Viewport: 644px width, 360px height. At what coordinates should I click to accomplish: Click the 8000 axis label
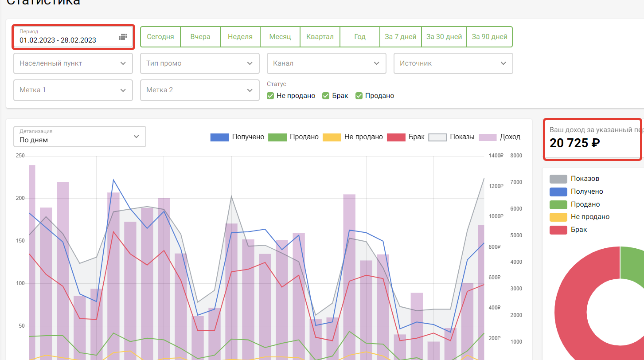pos(516,156)
